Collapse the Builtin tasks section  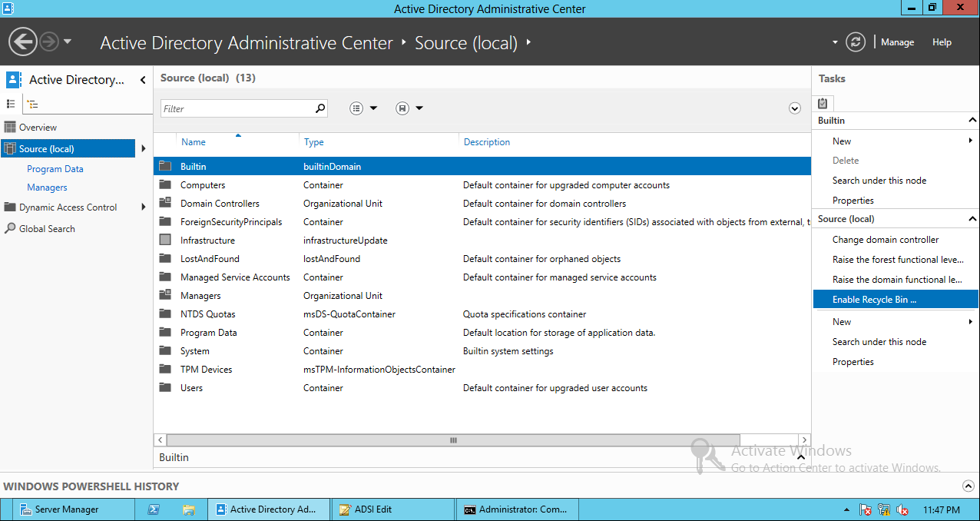972,120
